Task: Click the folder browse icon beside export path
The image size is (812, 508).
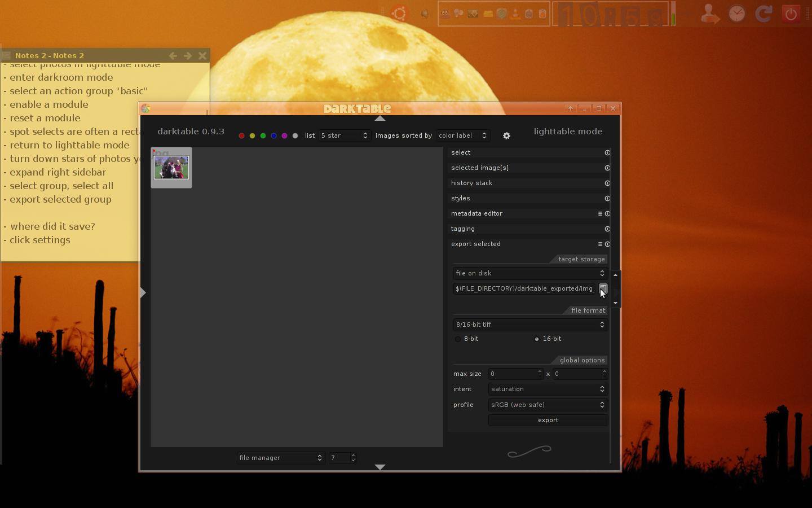Action: [603, 288]
